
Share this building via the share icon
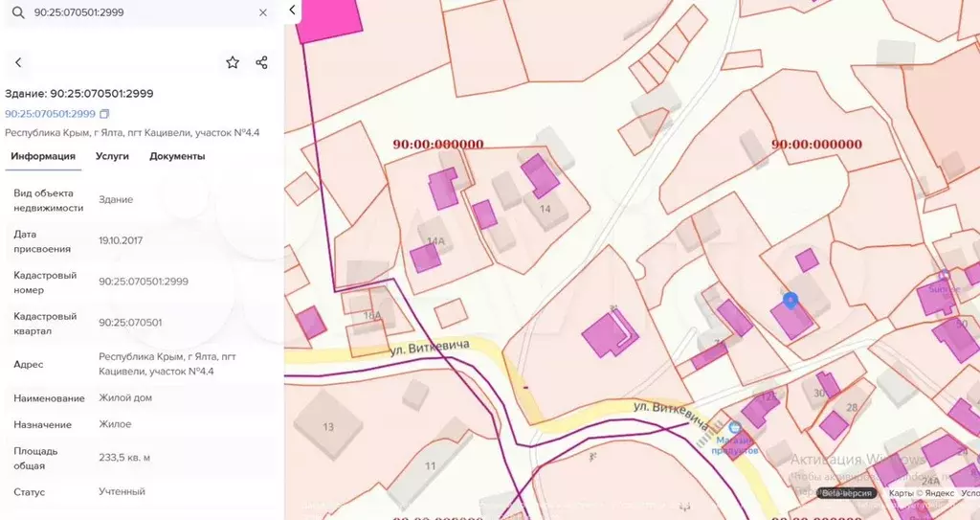coord(261,63)
